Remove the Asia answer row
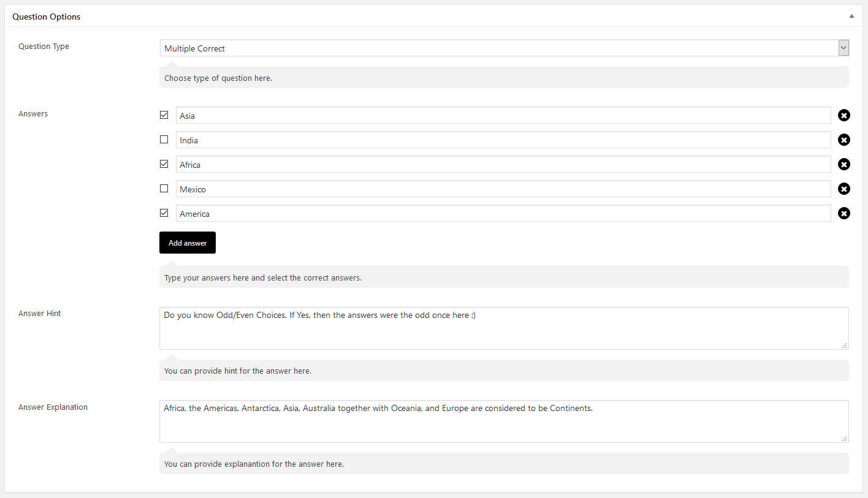 point(844,115)
